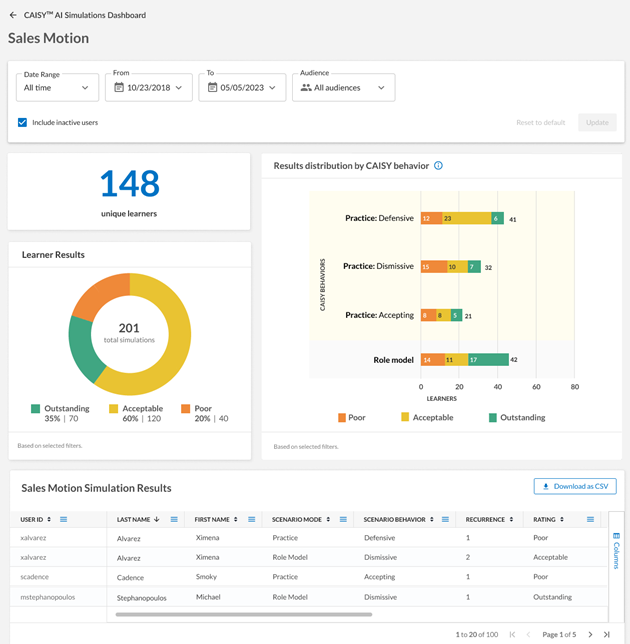630x644 pixels.
Task: Open the USER ID column menu icon
Action: point(63,520)
